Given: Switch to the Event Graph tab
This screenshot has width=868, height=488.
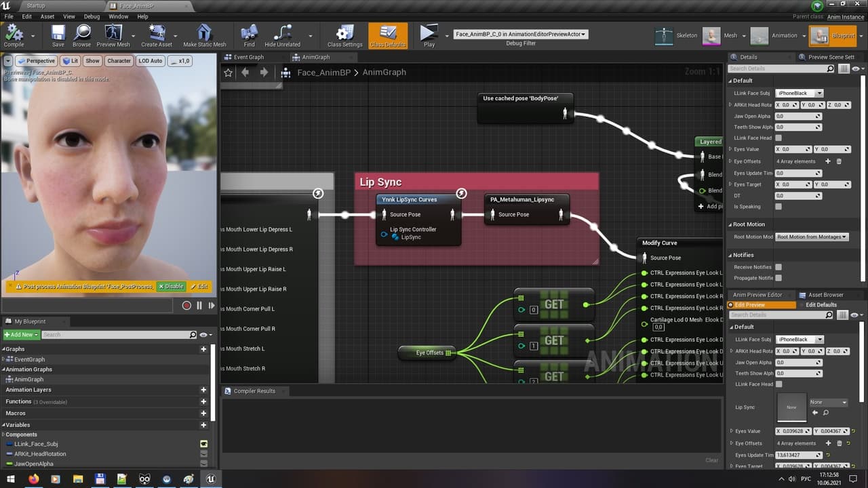Looking at the screenshot, I should point(249,57).
